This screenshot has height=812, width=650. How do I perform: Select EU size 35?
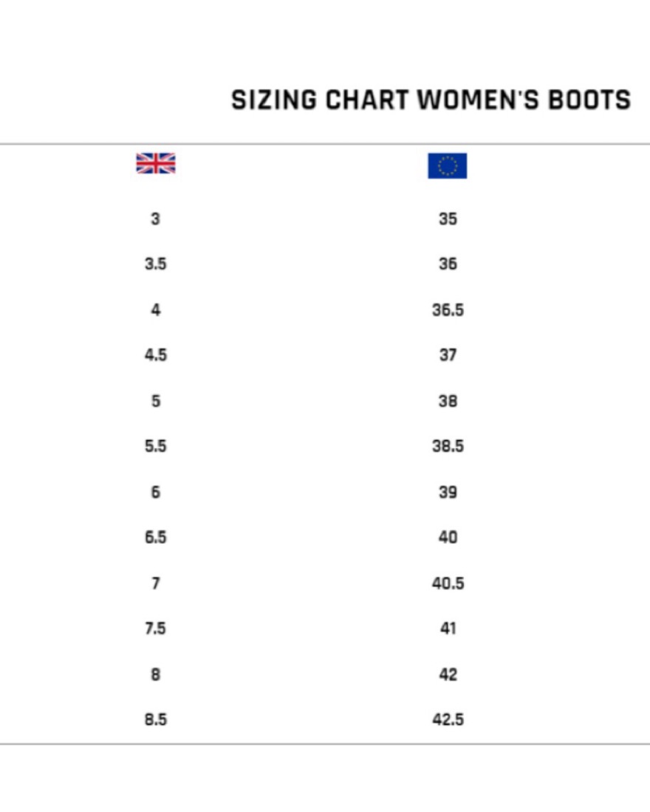click(448, 219)
